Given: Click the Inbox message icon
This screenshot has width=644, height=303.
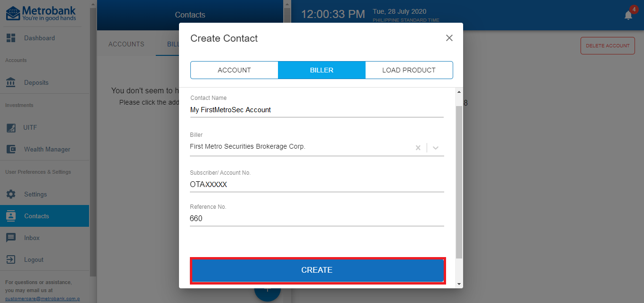Looking at the screenshot, I should coord(11,238).
